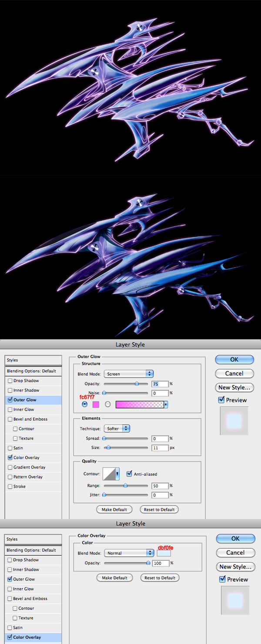
Task: Enable Satin in the Color Overlay dialog
Action: [x=10, y=627]
